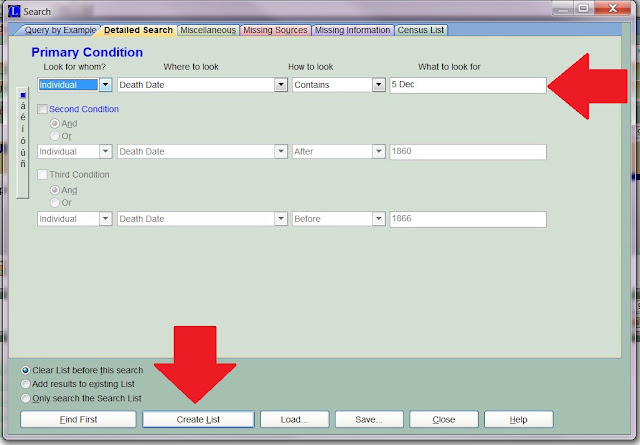640x445 pixels.
Task: Select And under Third Condition
Action: coord(55,190)
